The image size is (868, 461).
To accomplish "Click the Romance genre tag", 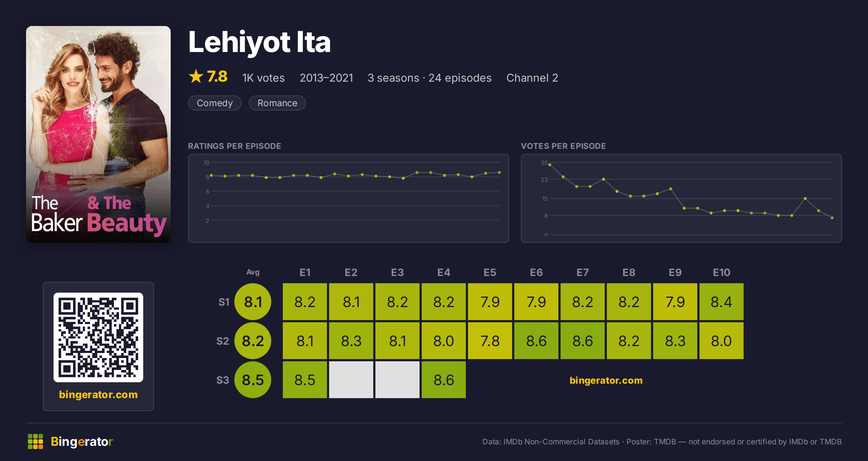I will (x=277, y=103).
